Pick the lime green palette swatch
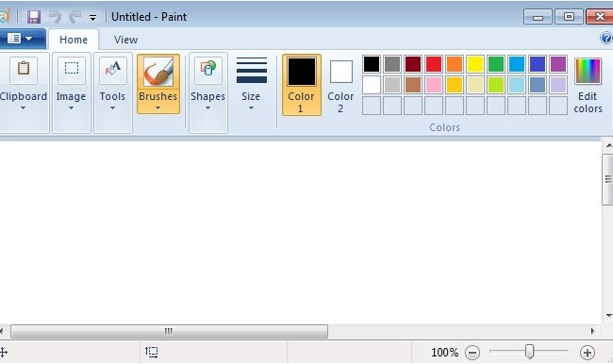Viewport: 613px width, 364px height. (x=496, y=85)
